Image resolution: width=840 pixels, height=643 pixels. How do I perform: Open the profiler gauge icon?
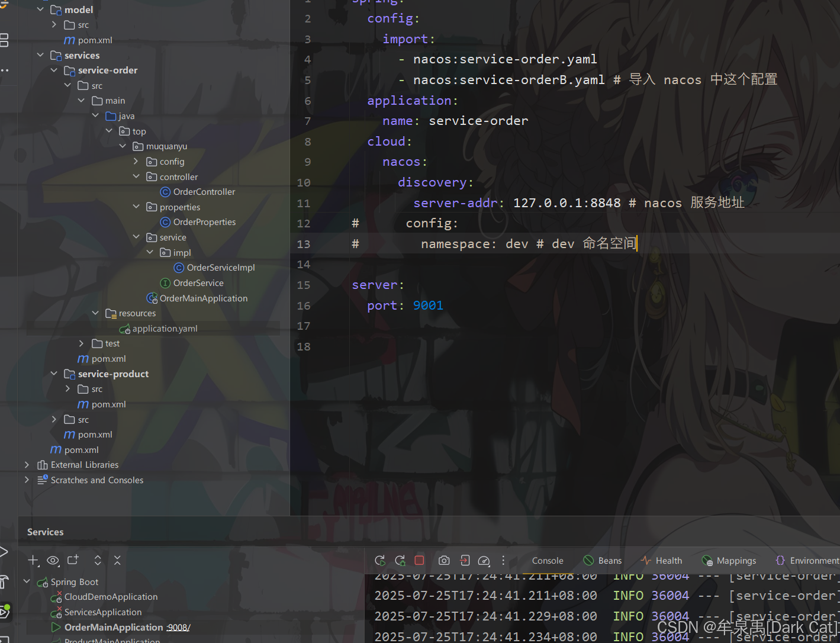(x=484, y=560)
